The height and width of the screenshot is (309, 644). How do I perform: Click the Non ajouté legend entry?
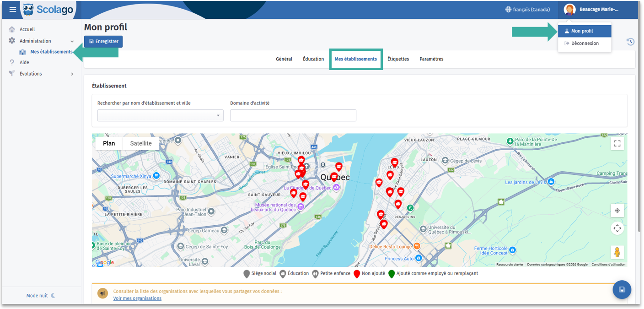(369, 274)
